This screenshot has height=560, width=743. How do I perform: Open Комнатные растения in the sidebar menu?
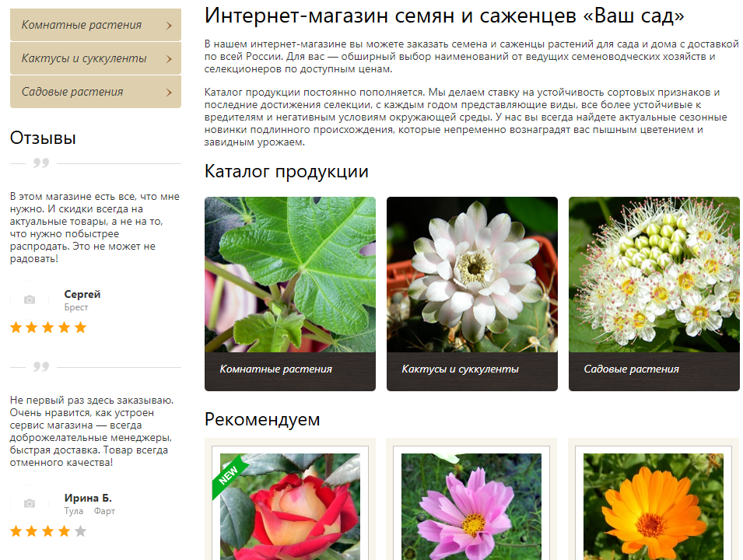point(82,26)
